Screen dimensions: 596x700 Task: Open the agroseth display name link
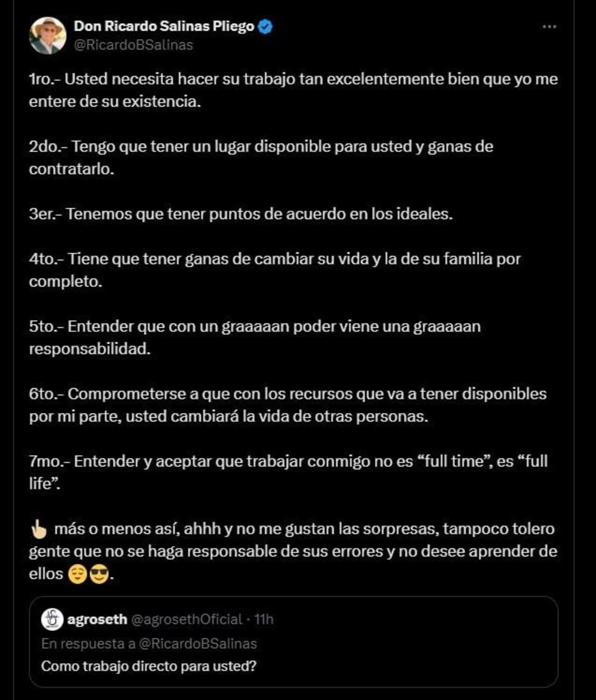tap(97, 620)
